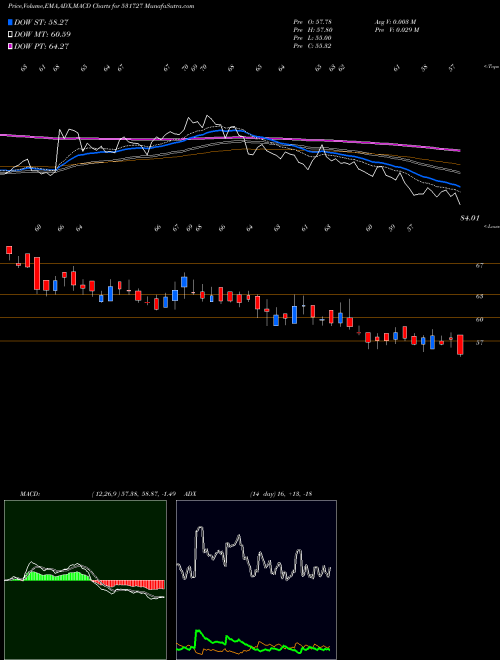
Task: Click the ADX indicator chart panel
Action: click(256, 580)
